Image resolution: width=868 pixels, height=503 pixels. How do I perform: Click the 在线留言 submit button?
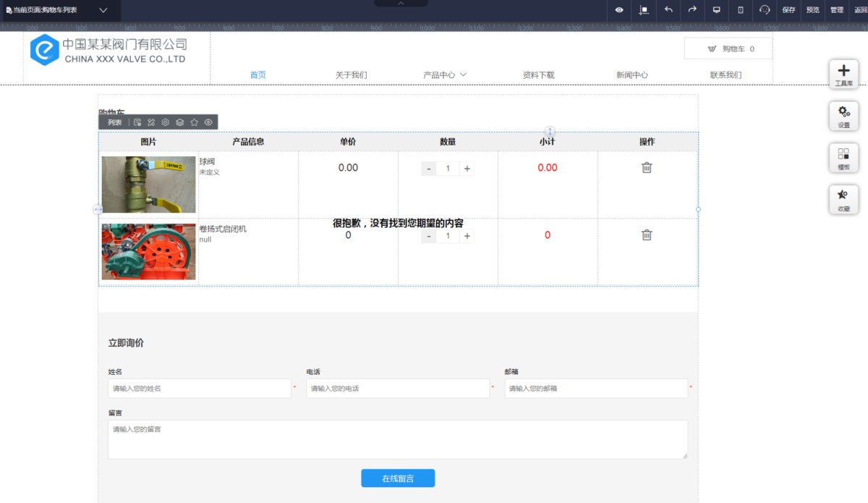point(398,478)
